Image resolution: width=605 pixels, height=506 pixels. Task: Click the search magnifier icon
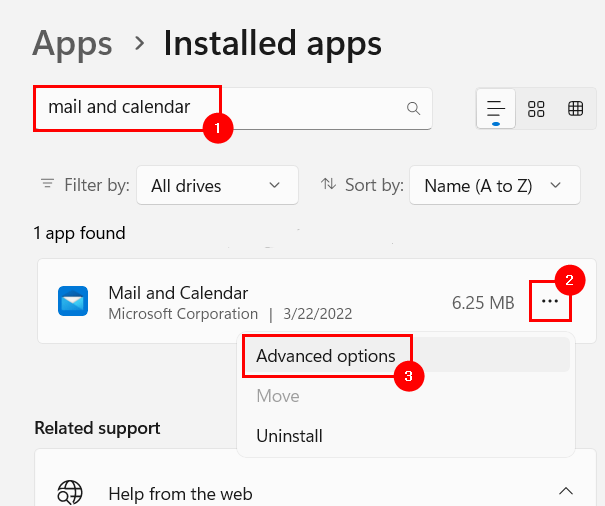[x=413, y=108]
